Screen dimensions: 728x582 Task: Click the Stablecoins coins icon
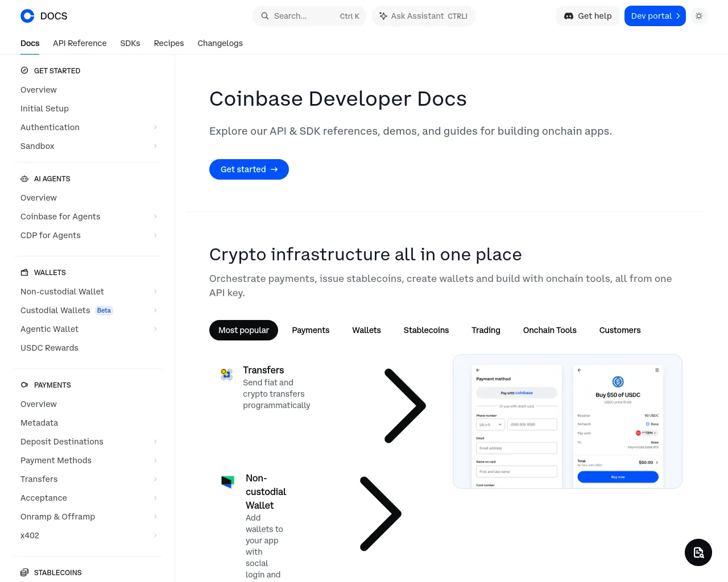click(24, 572)
